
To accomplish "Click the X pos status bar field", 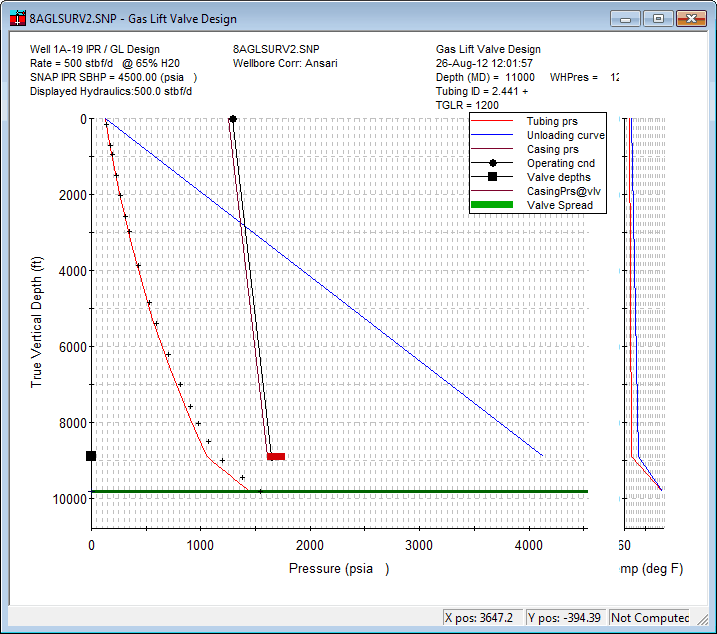I will [x=480, y=618].
